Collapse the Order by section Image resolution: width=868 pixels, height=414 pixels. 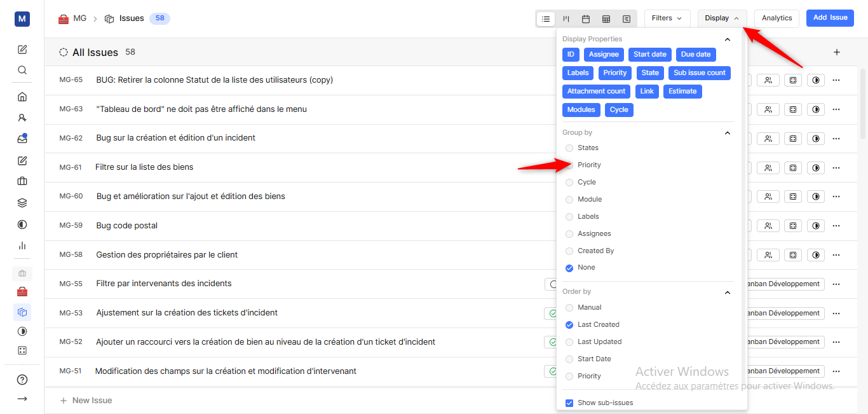click(x=727, y=293)
